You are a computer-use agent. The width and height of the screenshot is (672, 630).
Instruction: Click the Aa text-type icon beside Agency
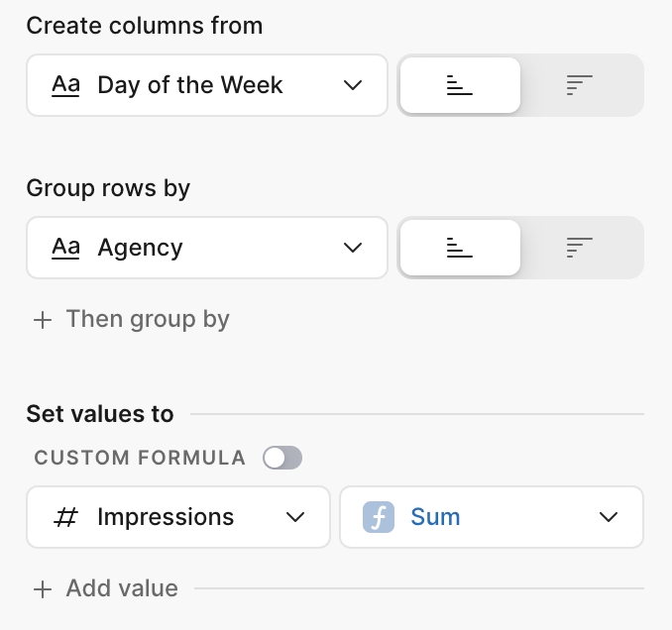pyautogui.click(x=65, y=247)
